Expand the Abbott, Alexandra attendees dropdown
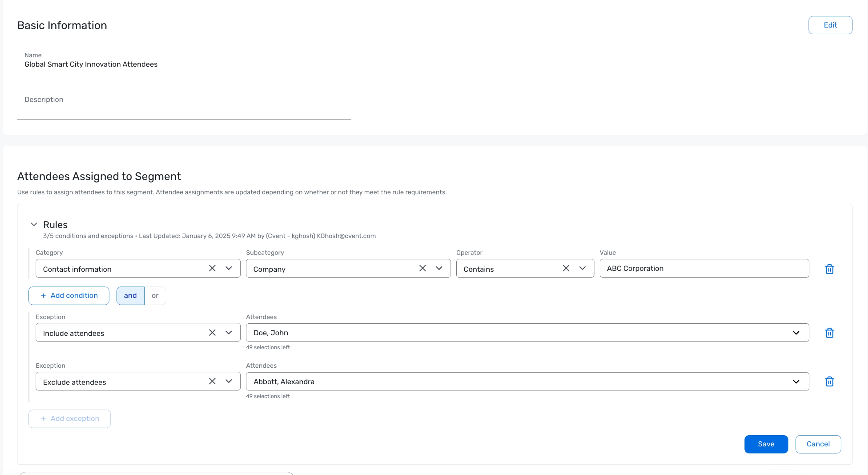Image resolution: width=868 pixels, height=475 pixels. pyautogui.click(x=796, y=382)
